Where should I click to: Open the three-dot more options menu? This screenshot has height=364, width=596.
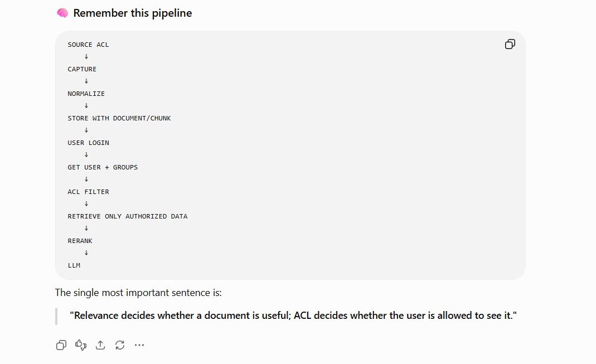click(x=139, y=345)
